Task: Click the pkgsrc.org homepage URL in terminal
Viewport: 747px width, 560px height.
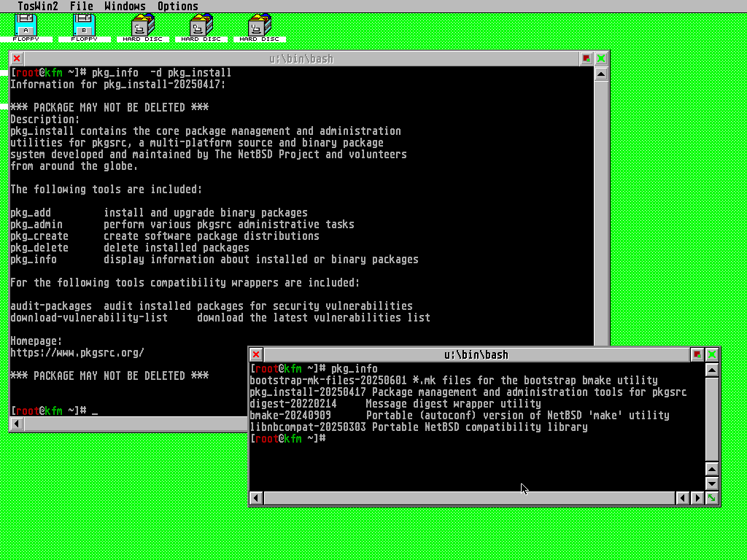Action: 77,353
